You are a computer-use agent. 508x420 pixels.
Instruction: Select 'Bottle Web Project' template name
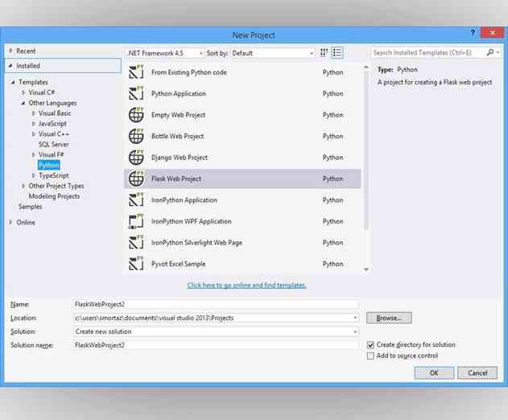(178, 136)
